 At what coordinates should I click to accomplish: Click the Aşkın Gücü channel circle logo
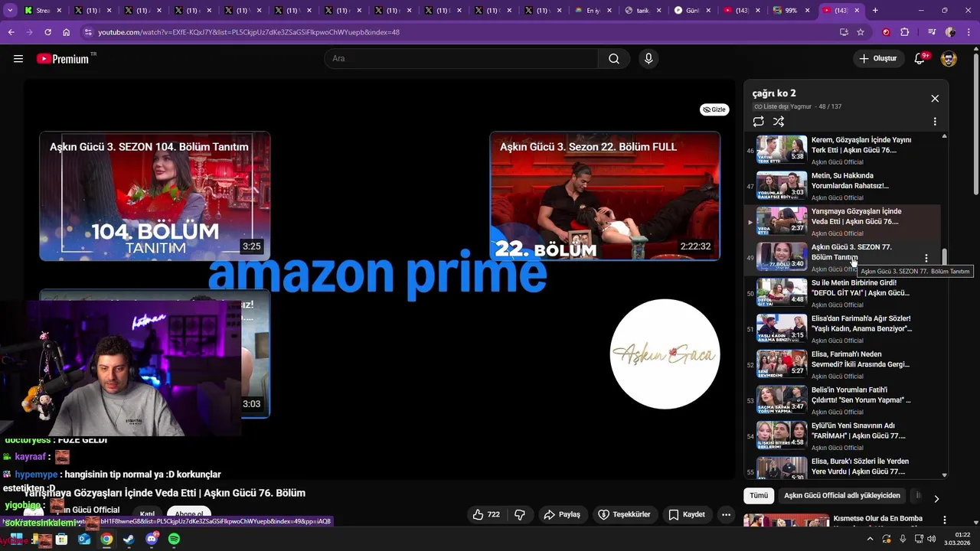click(x=665, y=354)
